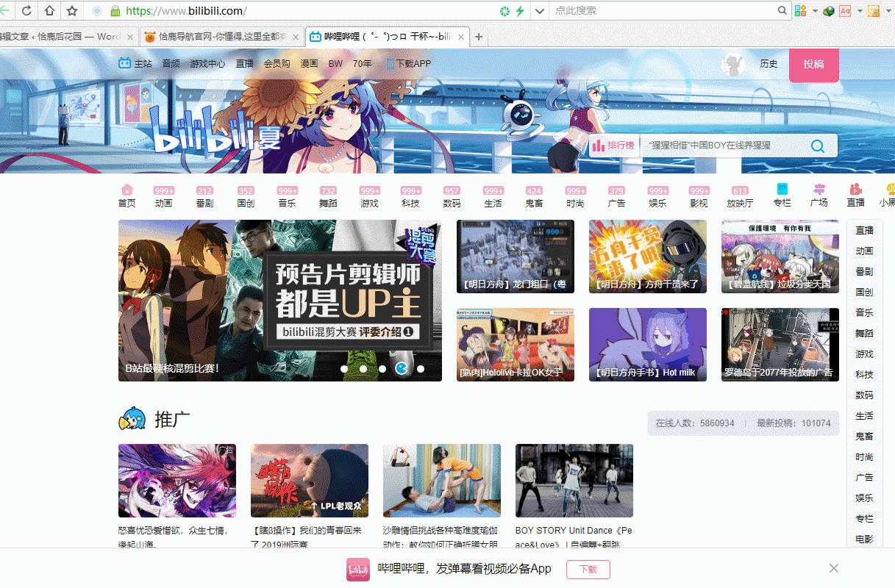Click the bilibili search magnifier icon
895x588 pixels.
(817, 146)
